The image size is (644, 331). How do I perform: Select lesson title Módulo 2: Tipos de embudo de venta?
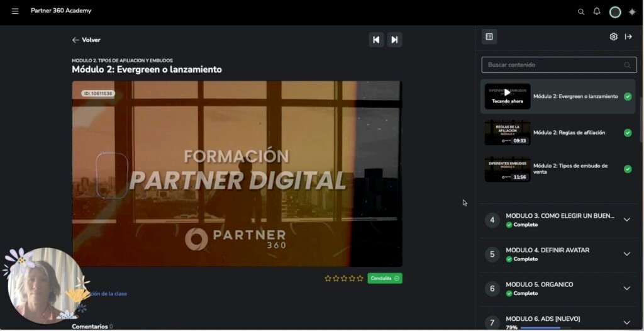click(x=570, y=169)
